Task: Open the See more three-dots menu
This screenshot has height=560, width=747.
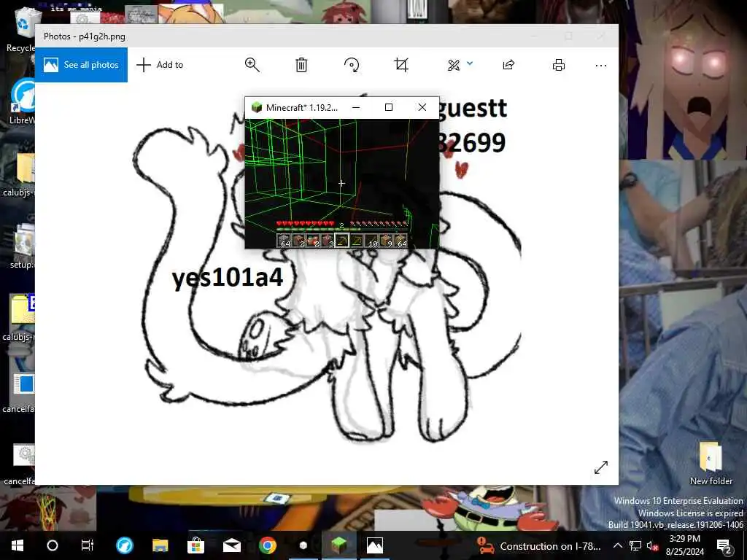Action: coord(601,65)
